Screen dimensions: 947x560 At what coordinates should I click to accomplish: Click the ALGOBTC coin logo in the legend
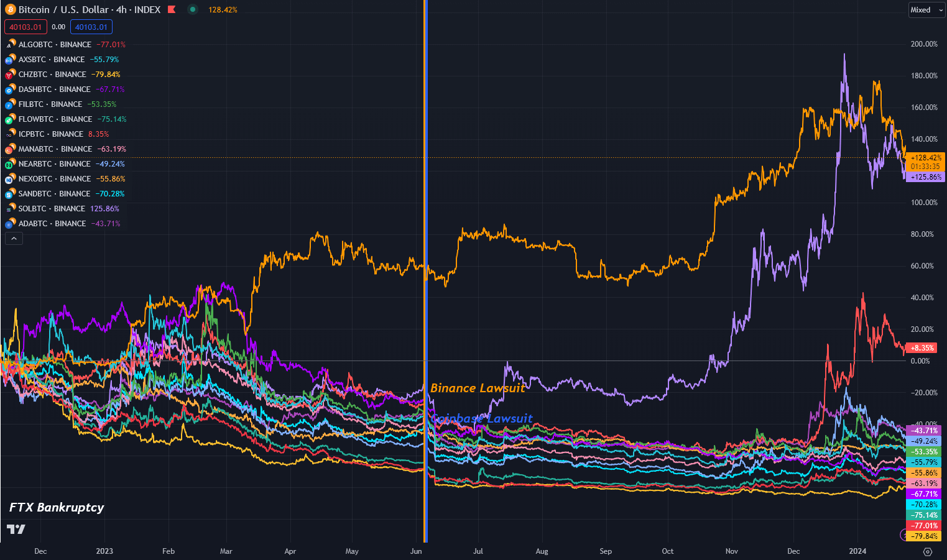point(10,44)
